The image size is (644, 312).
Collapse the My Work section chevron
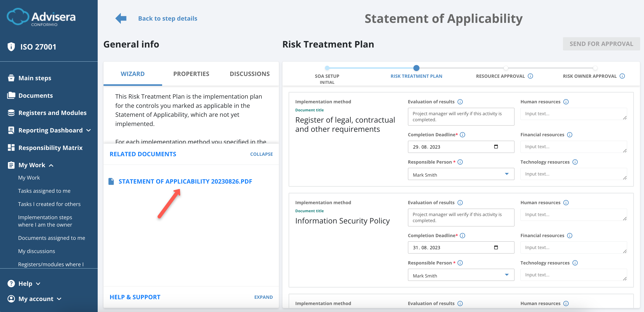52,165
